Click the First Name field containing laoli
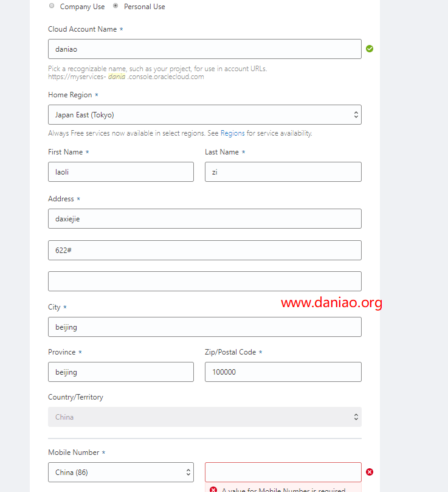 121,172
